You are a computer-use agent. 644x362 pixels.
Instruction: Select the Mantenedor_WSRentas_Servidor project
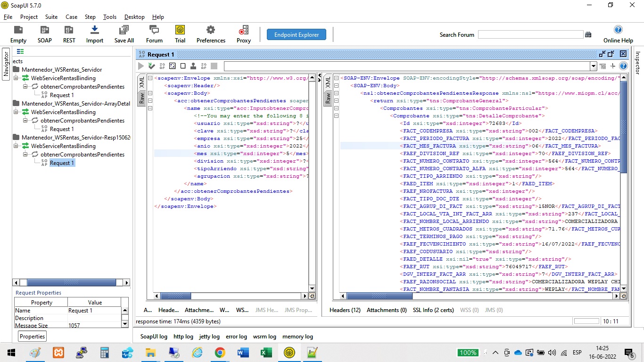point(62,70)
